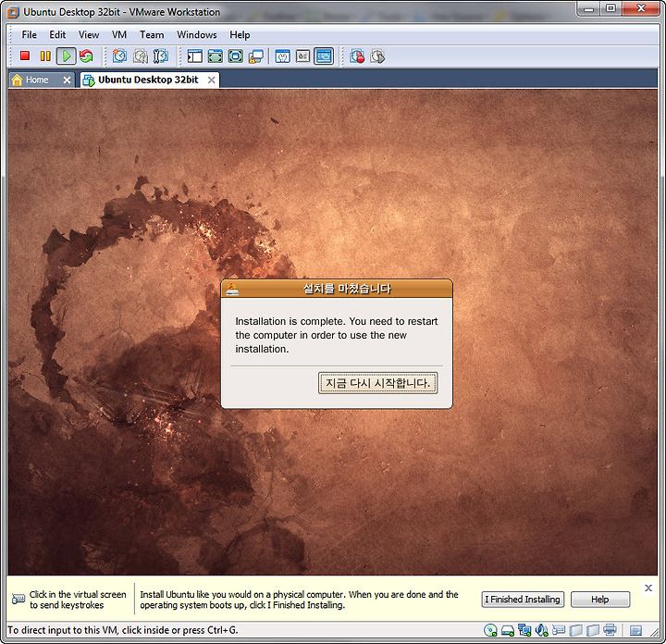Viewport: 666px width, 644px height.
Task: Take a snapshot using the clock-star icon
Action: click(119, 56)
